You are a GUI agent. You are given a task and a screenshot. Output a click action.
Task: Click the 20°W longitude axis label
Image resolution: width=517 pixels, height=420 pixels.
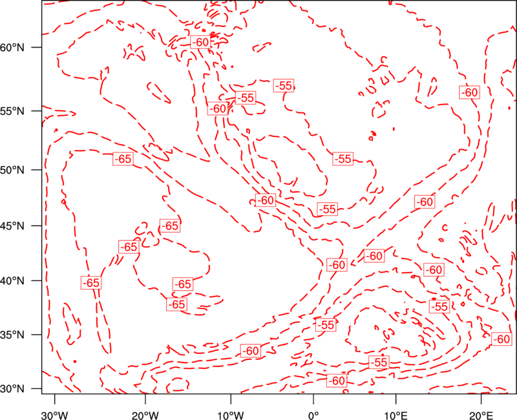click(145, 415)
